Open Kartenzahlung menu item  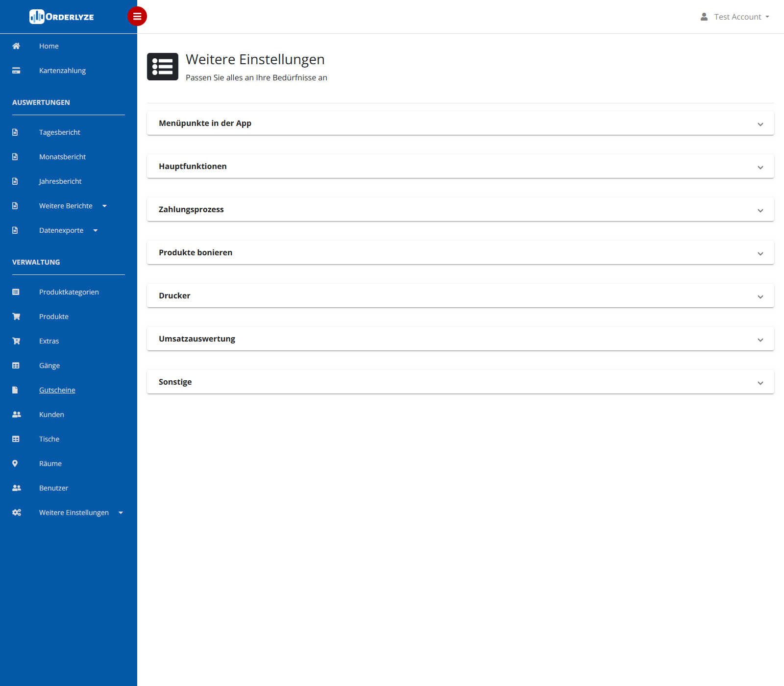click(x=62, y=71)
